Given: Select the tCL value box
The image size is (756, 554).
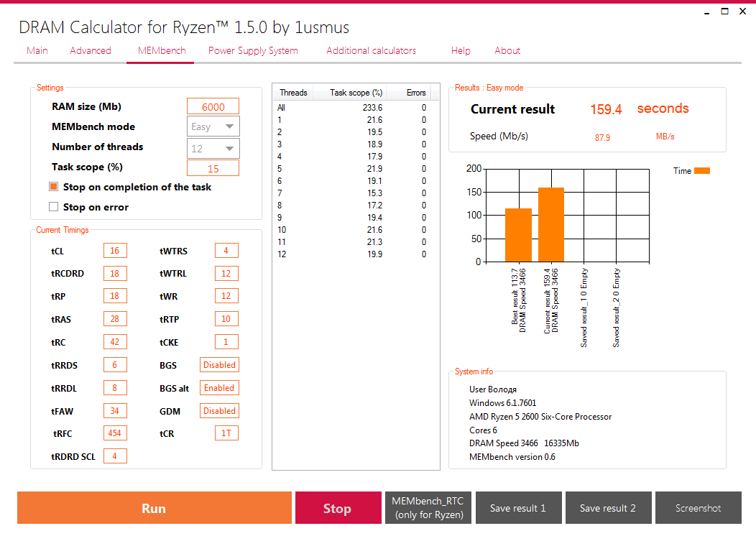Looking at the screenshot, I should point(115,251).
